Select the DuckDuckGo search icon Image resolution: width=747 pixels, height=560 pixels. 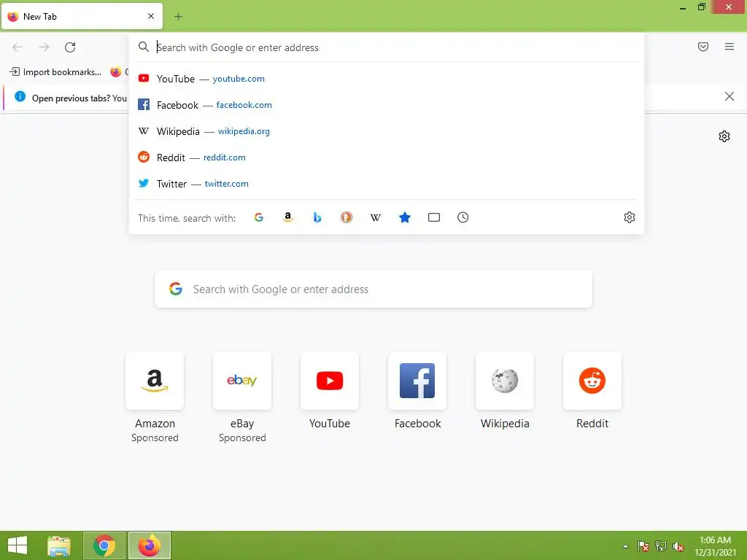[347, 217]
